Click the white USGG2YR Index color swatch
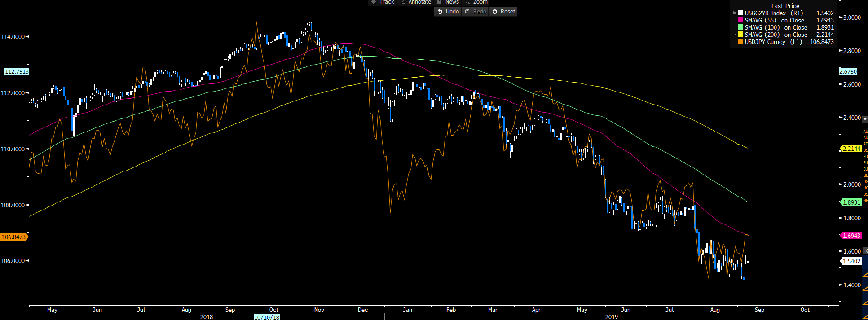The width and height of the screenshot is (868, 320). click(740, 13)
